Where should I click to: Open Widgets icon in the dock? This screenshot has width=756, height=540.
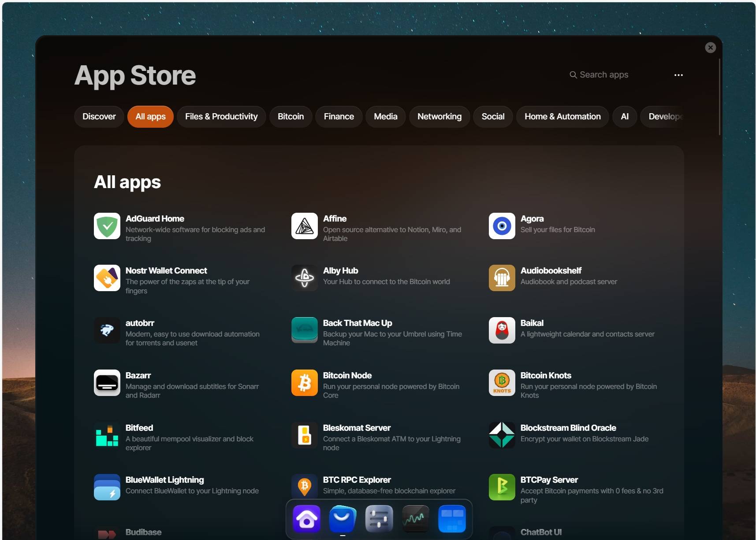pyautogui.click(x=452, y=519)
